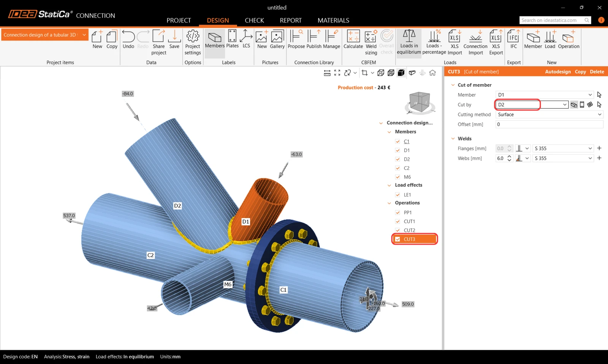Open the Cut by D2 dropdown
608x364 pixels.
(565, 105)
